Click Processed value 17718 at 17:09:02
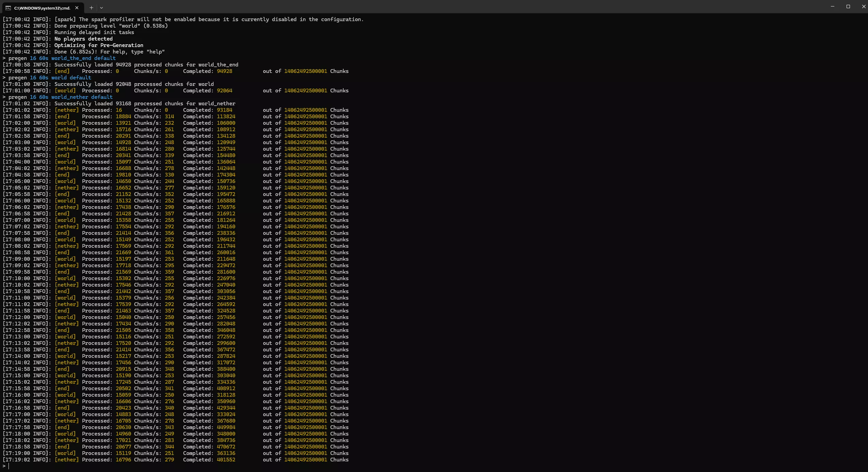 123,265
